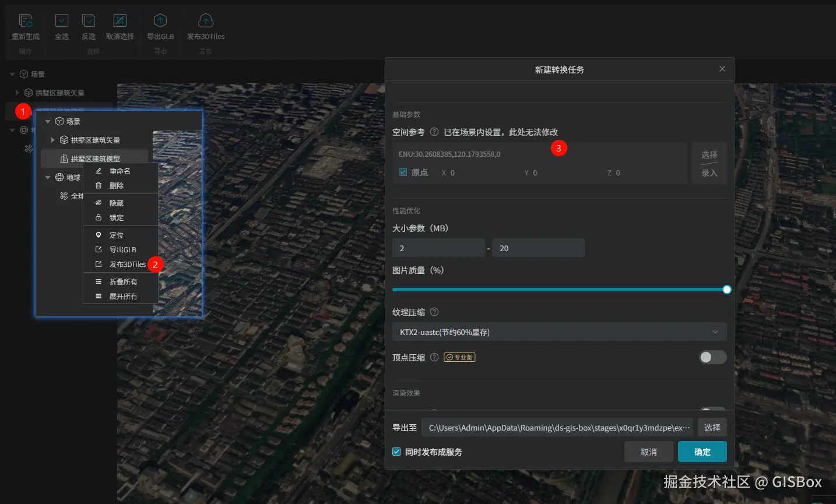This screenshot has width=836, height=504.
Task: Choose 折叠所有 from the context menu
Action: [121, 282]
